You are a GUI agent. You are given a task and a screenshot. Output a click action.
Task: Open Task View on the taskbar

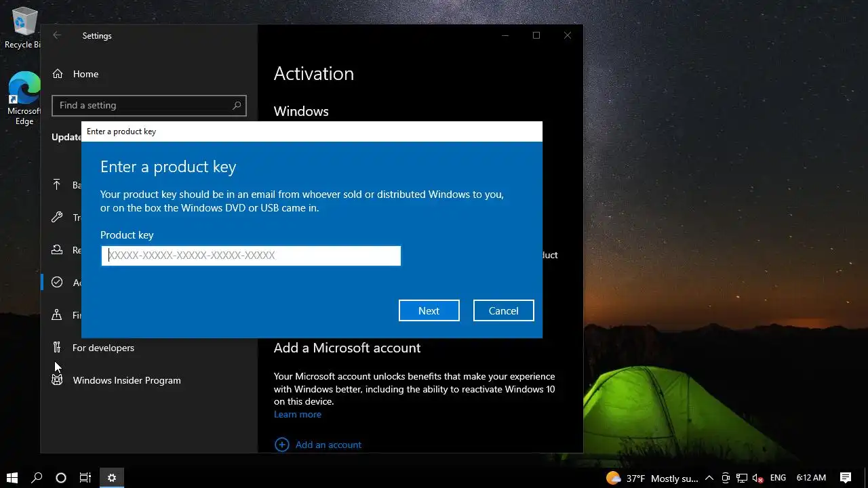[85, 478]
